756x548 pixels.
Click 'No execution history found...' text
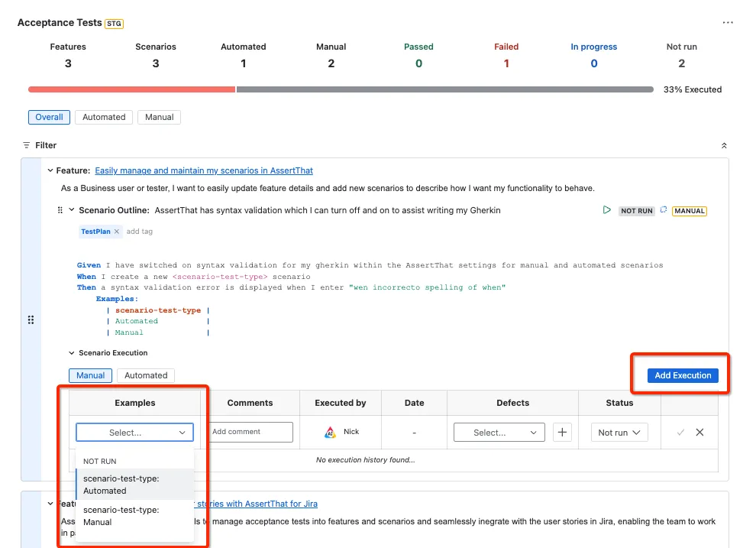click(x=366, y=459)
